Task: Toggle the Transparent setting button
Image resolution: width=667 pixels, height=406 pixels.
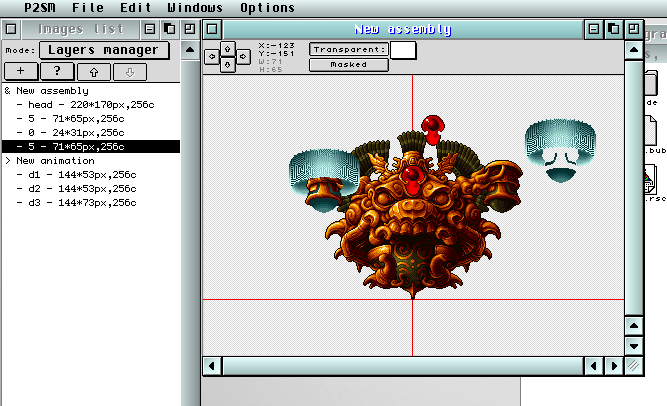Action: (348, 49)
